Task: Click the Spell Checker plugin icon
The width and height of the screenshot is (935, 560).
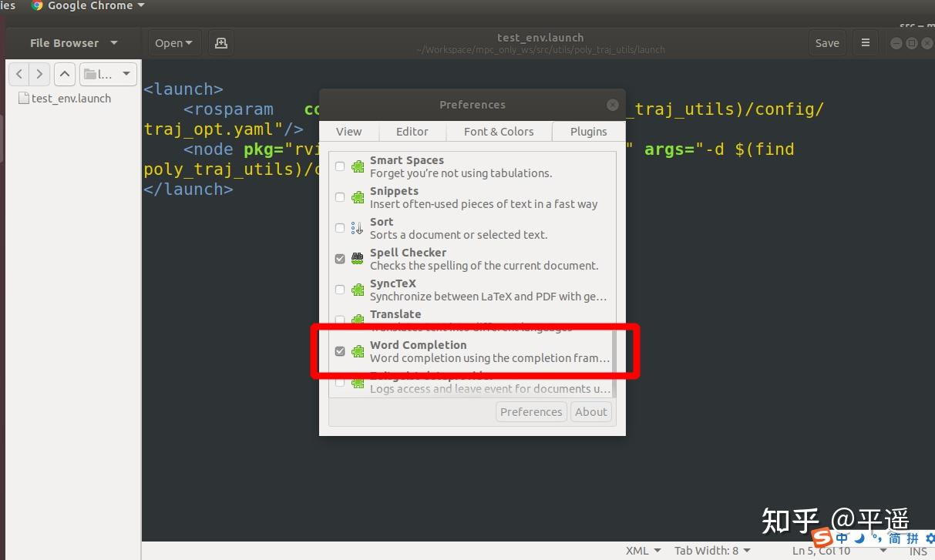Action: point(358,259)
